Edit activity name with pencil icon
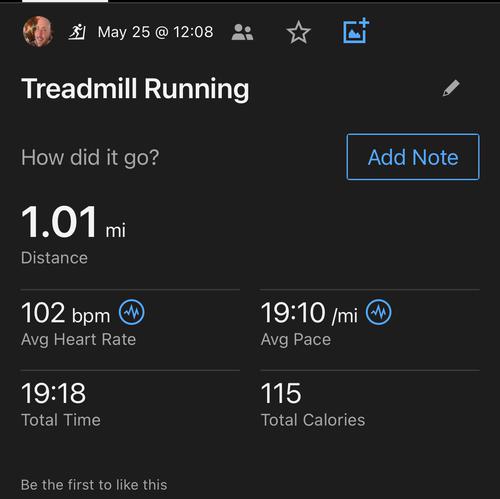The image size is (500, 499). tap(451, 88)
